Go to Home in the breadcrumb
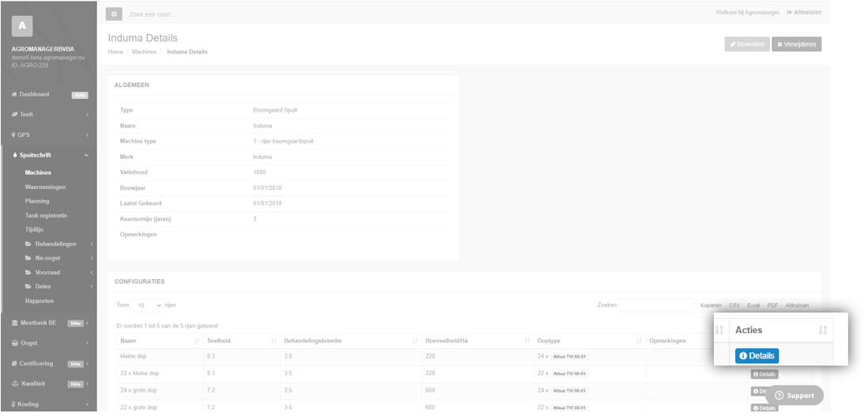The height and width of the screenshot is (417, 868). [115, 52]
